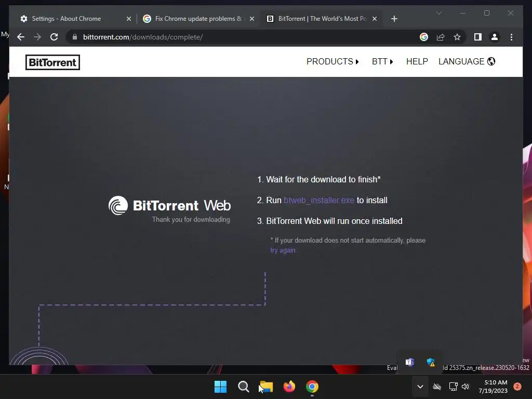Open notifications badge showing 2
Screen dimensions: 532x399
(x=517, y=387)
